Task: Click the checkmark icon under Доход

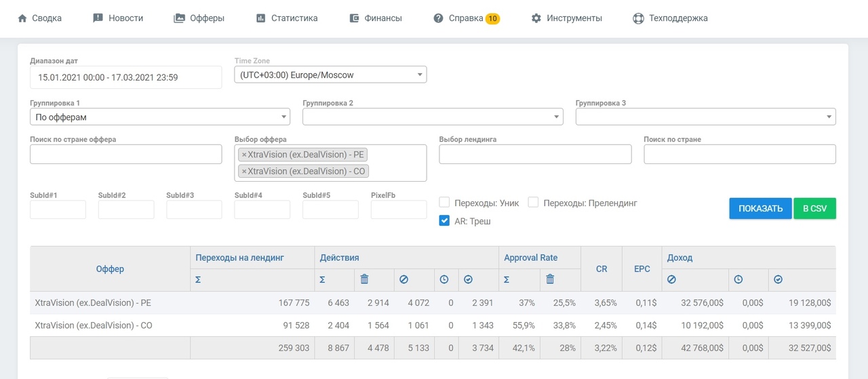Action: [778, 279]
